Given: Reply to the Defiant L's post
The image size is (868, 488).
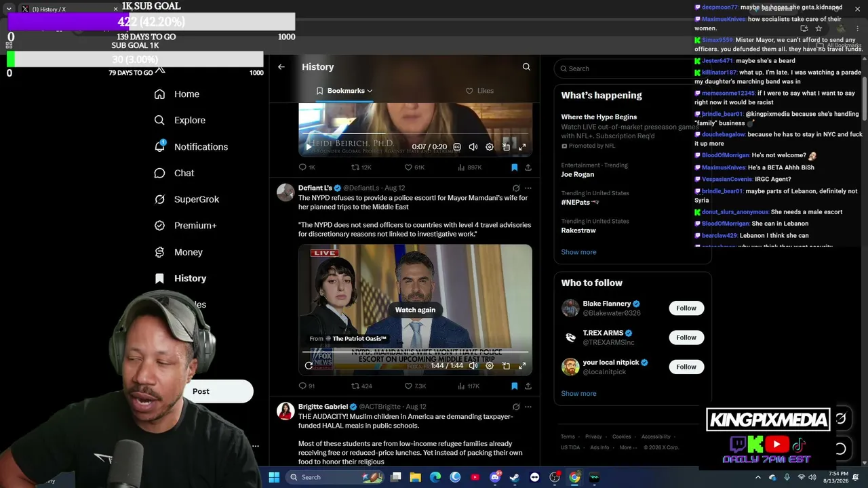Looking at the screenshot, I should point(307,386).
